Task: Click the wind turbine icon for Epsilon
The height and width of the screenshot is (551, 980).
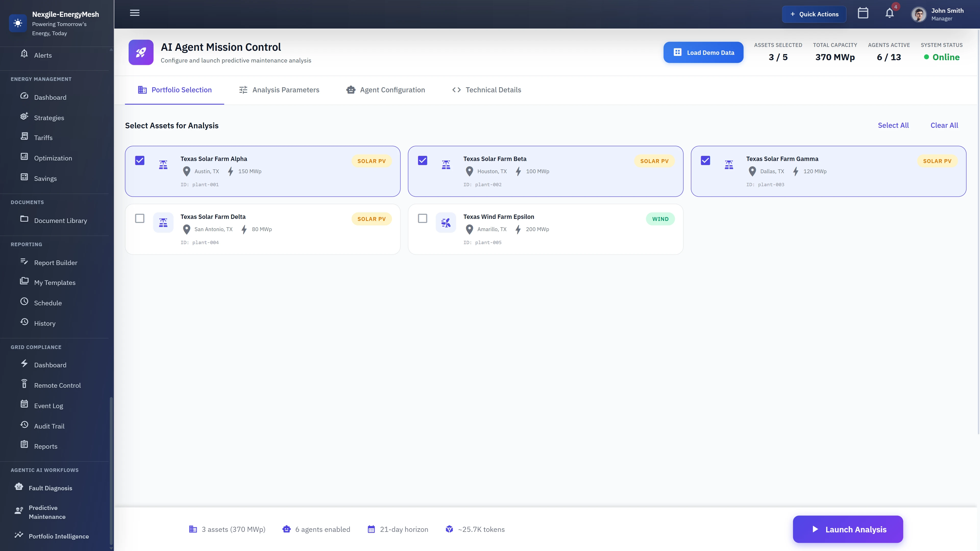Action: click(x=446, y=222)
